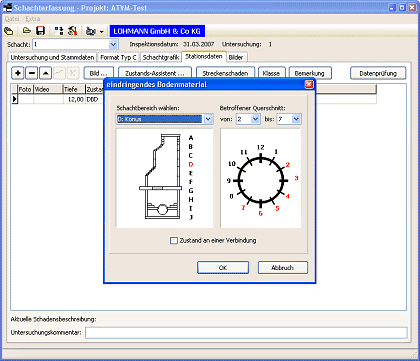Expand the Schachtbereich wählen dropdown

208,119
